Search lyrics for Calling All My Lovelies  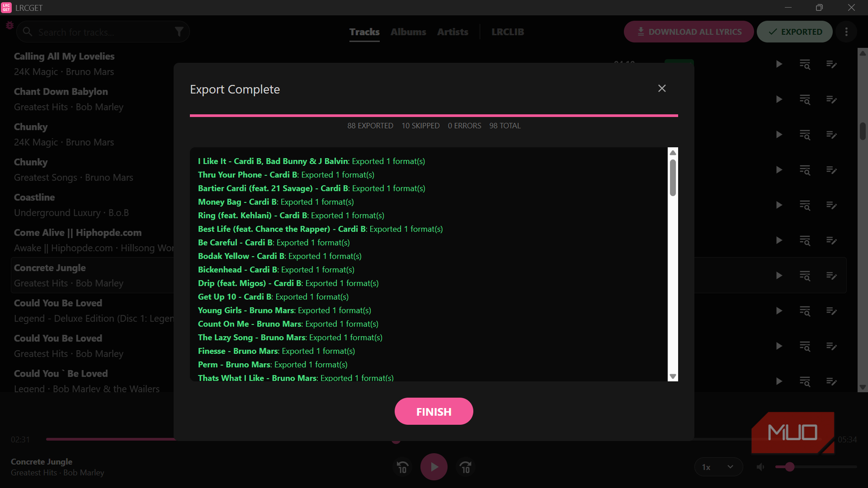(x=805, y=64)
